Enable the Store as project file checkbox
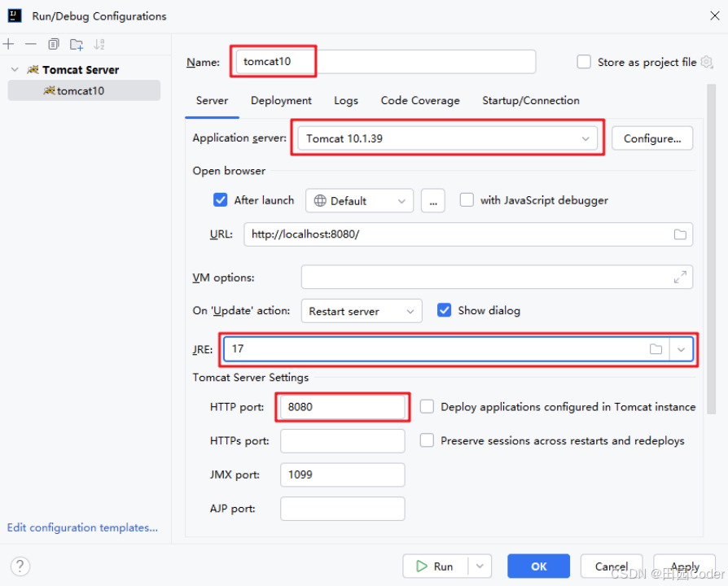The height and width of the screenshot is (586, 728). click(584, 62)
